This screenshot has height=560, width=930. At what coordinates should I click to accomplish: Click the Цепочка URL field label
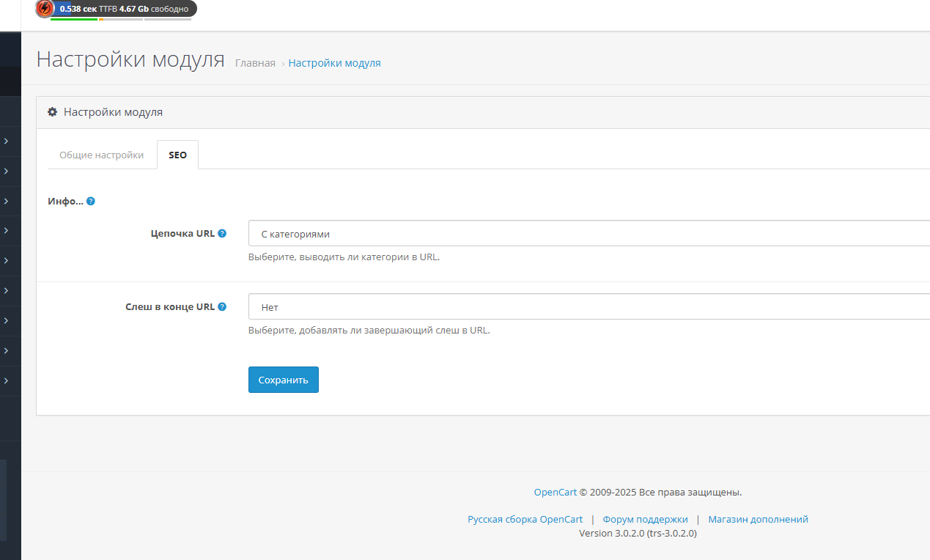[182, 233]
